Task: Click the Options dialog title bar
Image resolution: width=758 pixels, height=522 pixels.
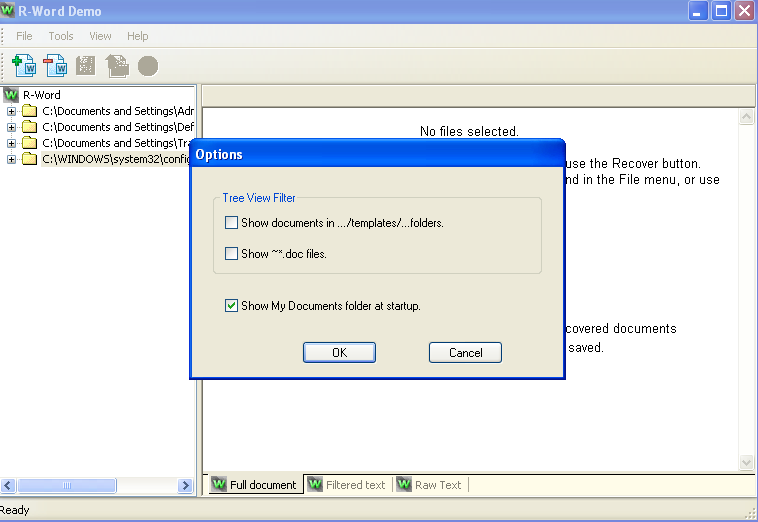Action: pos(377,154)
